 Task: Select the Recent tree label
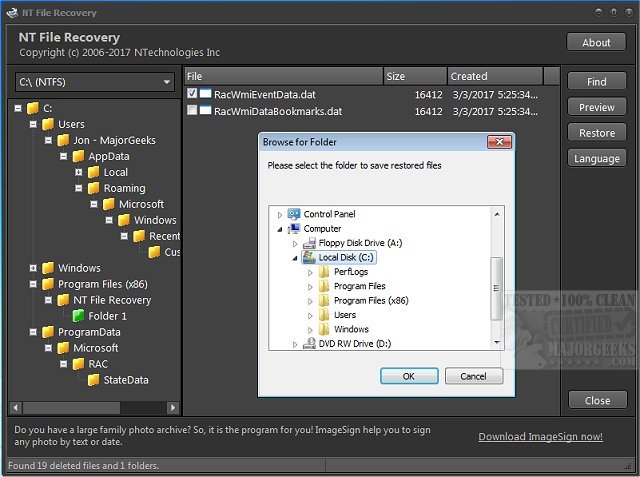164,236
